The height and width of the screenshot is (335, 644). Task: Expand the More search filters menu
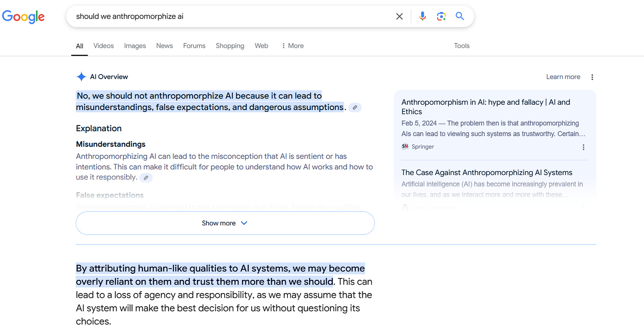tap(292, 46)
